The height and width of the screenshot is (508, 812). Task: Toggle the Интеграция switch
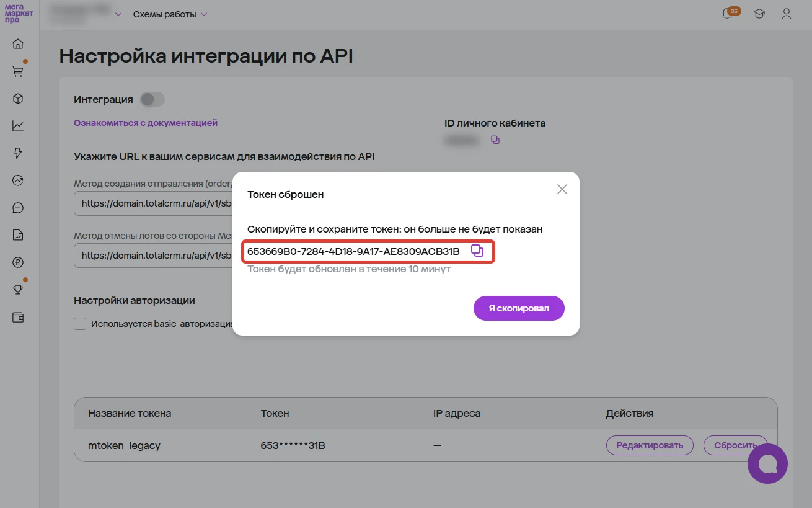click(152, 99)
